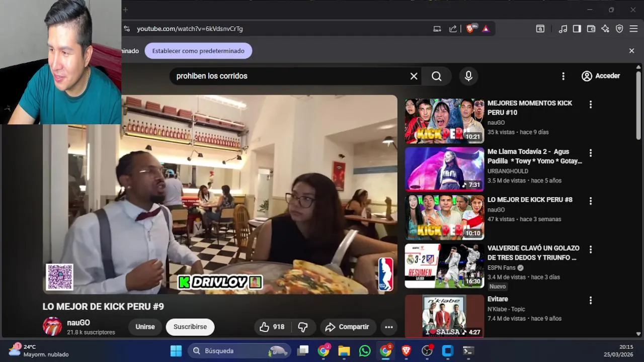The image size is (644, 362).
Task: Open Leo AI sparkle icon
Action: 605,29
